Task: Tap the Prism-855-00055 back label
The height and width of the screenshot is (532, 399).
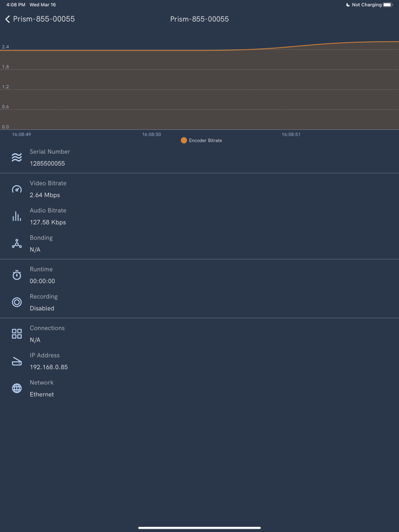Action: (44, 19)
